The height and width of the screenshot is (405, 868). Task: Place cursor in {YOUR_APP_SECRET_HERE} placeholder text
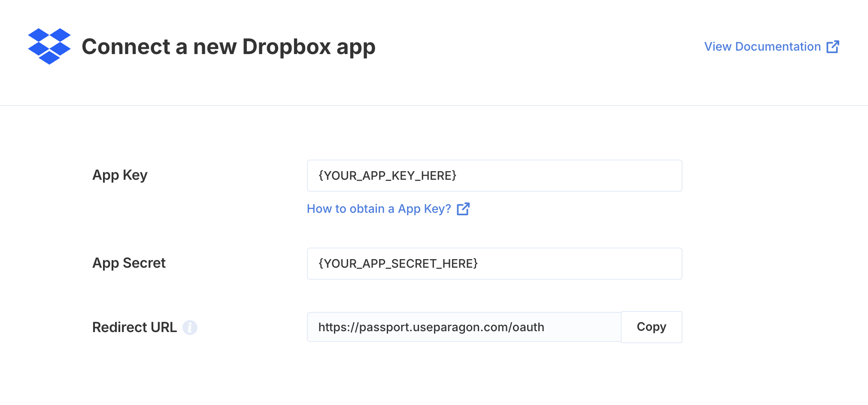pos(398,263)
